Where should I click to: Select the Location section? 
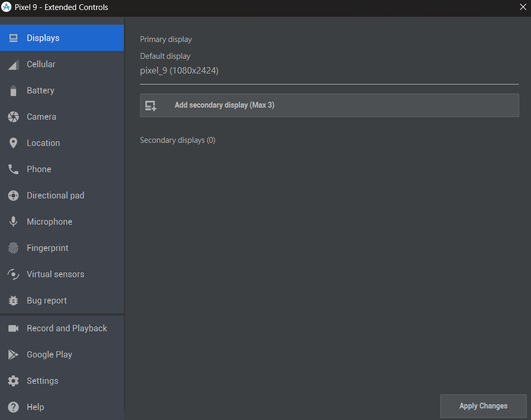pos(62,143)
